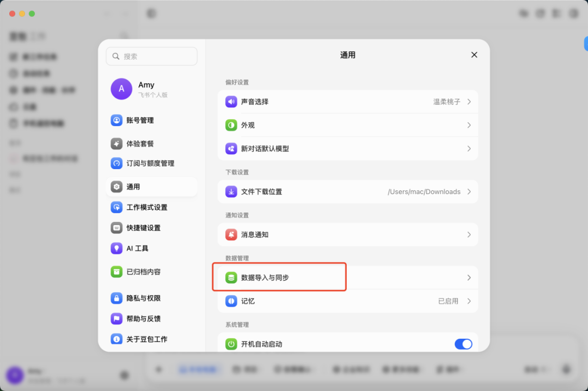The image size is (588, 391).
Task: Click the 声音选择 speaker icon
Action: pyautogui.click(x=231, y=102)
